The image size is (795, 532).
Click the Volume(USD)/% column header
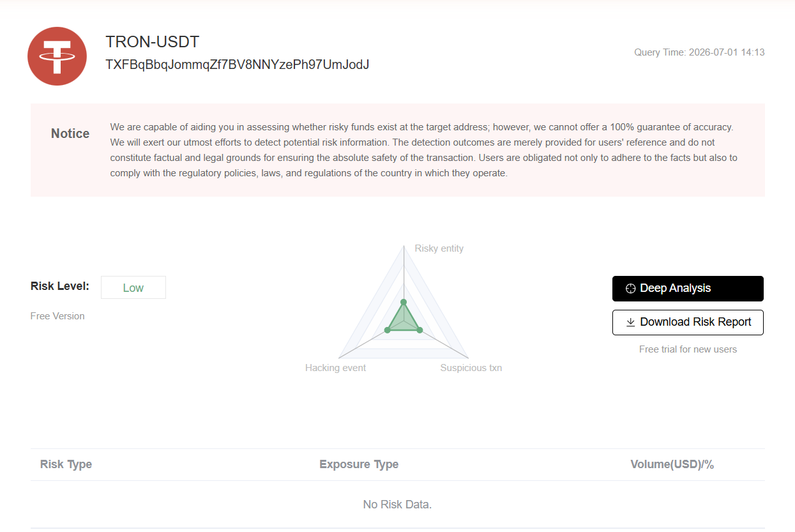(x=672, y=464)
